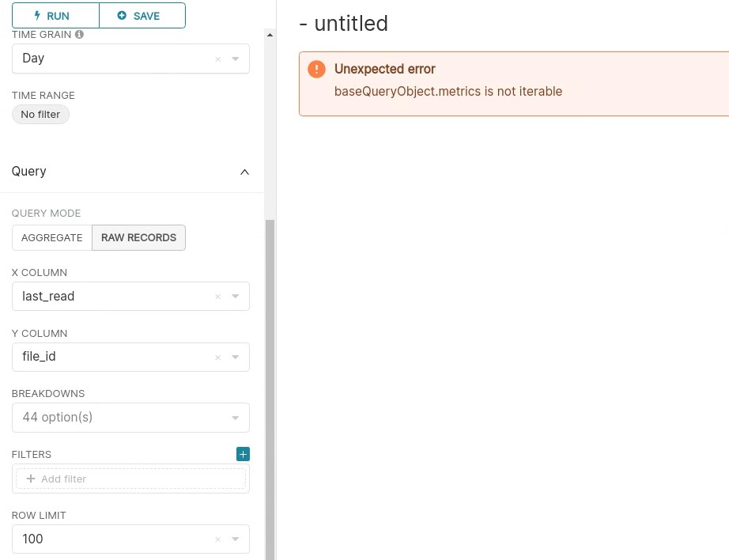Collapse the Query section
This screenshot has height=560, width=729.
pyautogui.click(x=244, y=172)
